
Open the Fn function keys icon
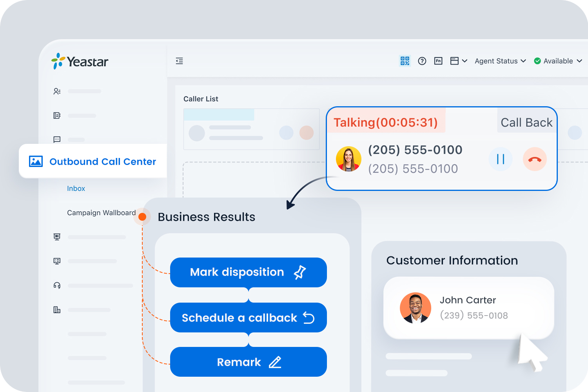click(438, 61)
